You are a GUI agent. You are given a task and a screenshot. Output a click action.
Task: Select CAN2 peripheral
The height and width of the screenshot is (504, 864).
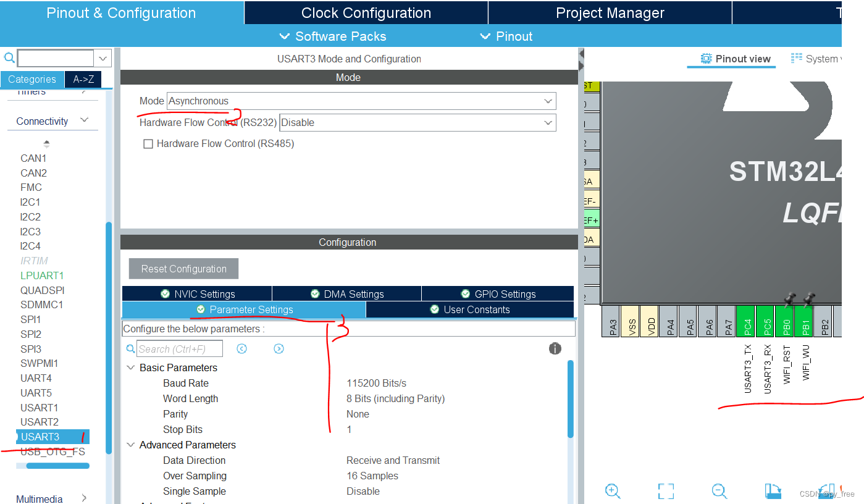tap(33, 173)
